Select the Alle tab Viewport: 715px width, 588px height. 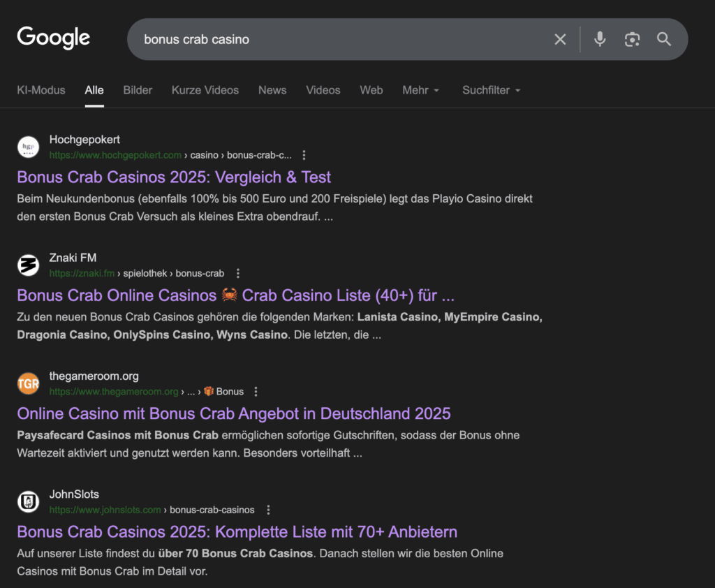click(94, 90)
